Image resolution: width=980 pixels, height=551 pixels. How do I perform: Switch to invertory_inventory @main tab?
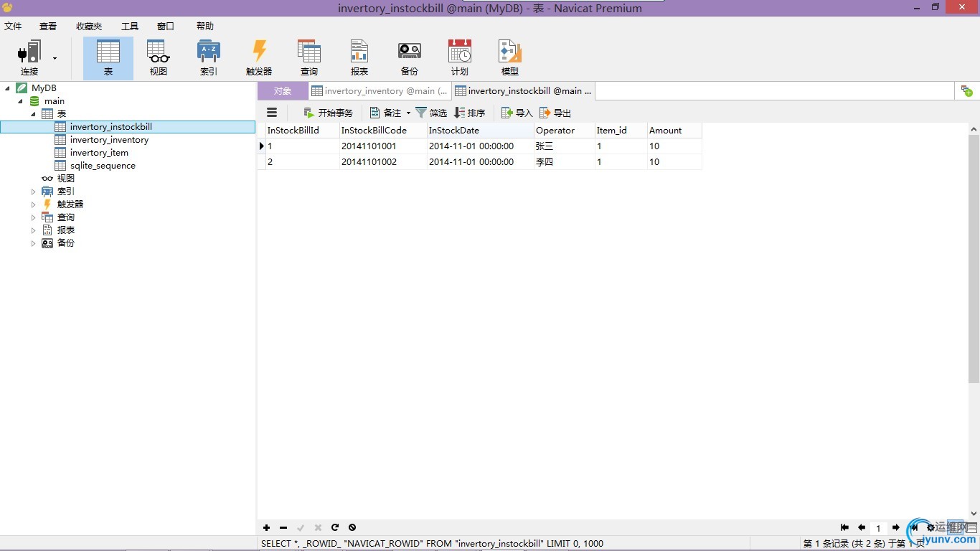380,91
